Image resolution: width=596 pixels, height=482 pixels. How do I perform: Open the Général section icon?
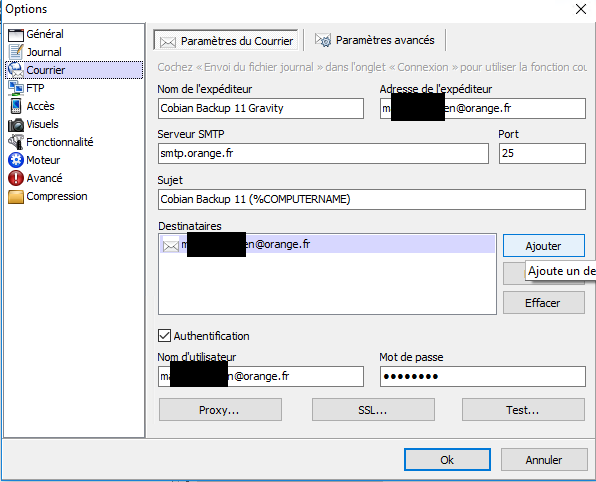[16, 35]
